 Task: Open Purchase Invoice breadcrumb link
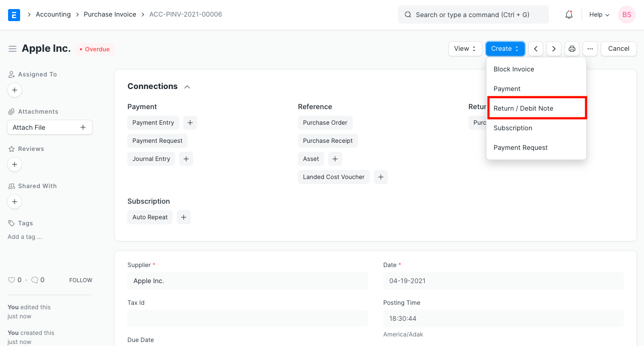point(110,15)
